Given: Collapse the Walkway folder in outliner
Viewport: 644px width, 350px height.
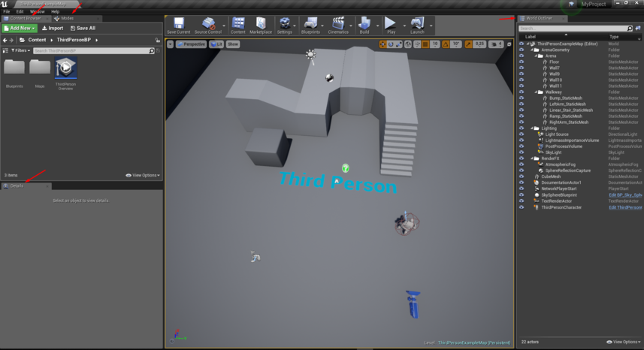Looking at the screenshot, I should (x=536, y=92).
